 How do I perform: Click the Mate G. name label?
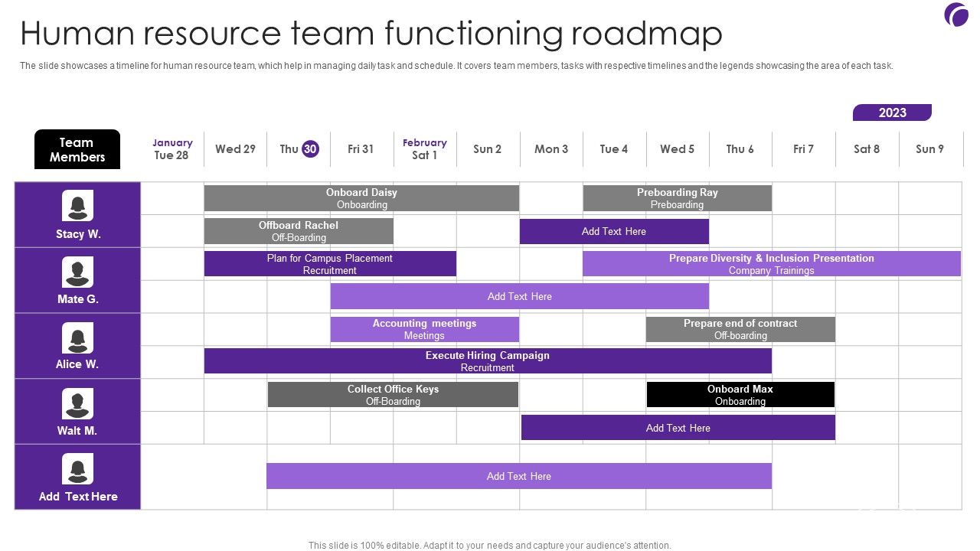point(78,299)
